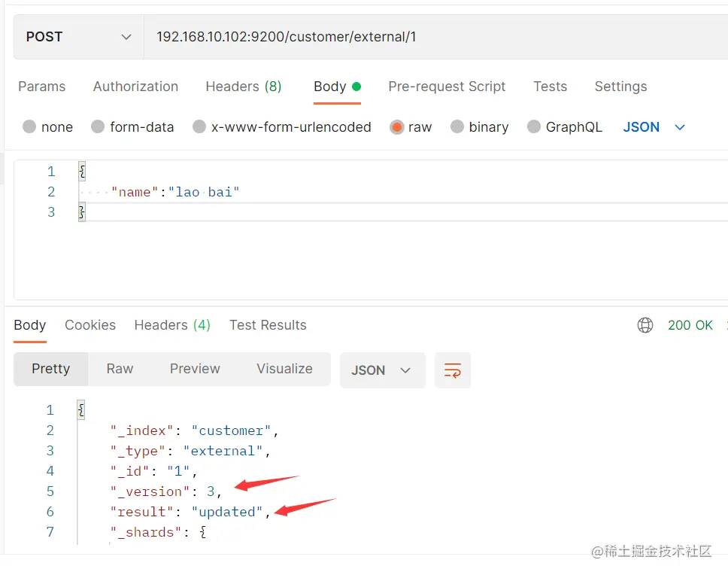
Task: Select form-data body type
Action: (x=132, y=126)
